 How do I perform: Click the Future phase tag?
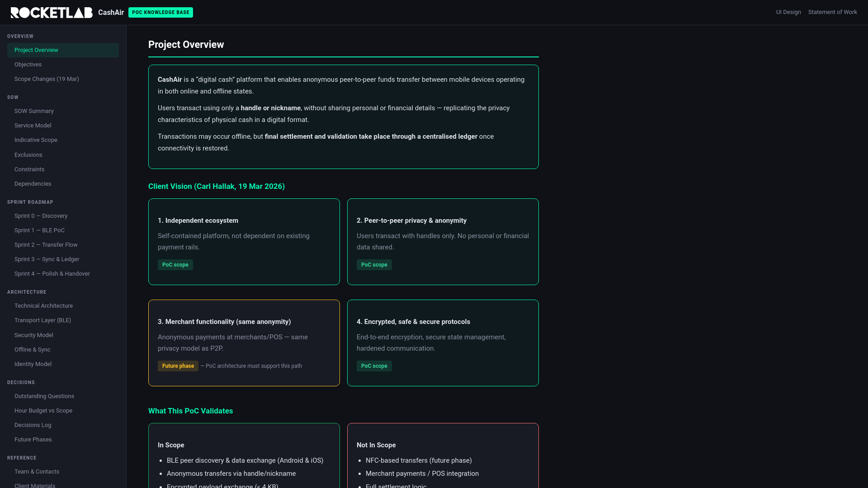click(x=178, y=366)
